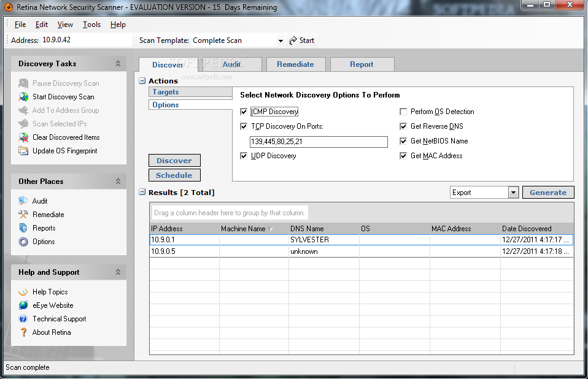
Task: Click the Machine Name column sort arrow
Action: (x=271, y=229)
